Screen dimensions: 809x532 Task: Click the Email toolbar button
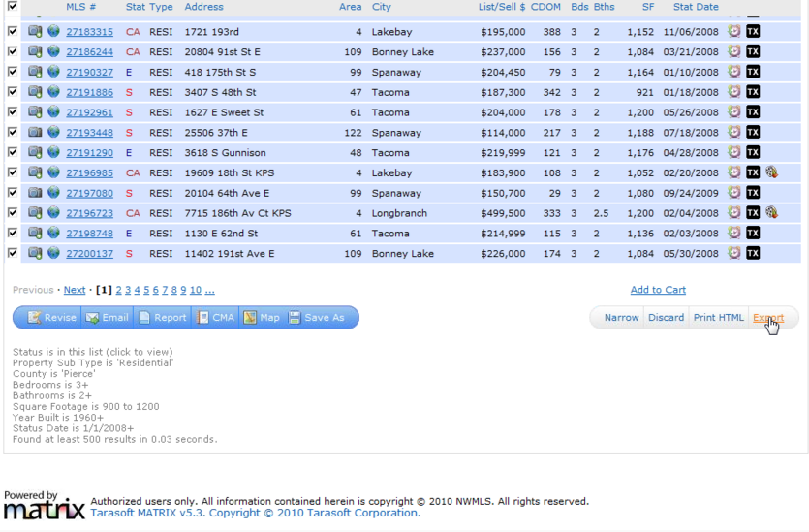[107, 318]
